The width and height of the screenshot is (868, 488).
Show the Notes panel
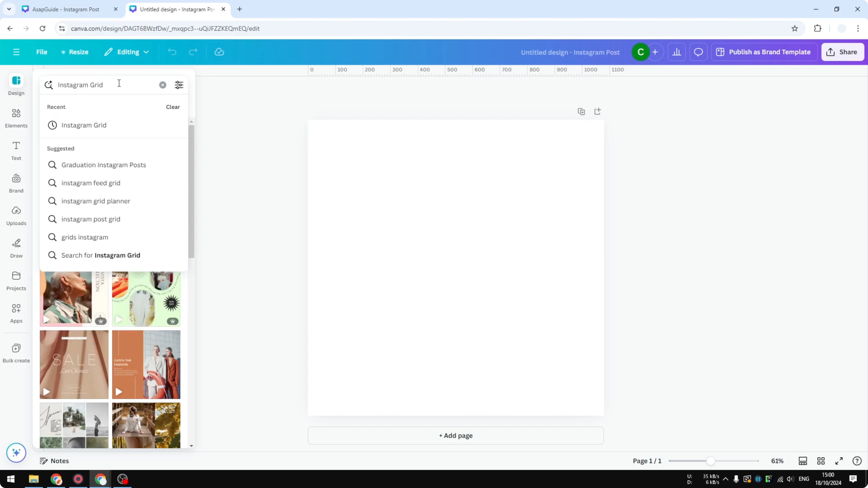click(54, 461)
